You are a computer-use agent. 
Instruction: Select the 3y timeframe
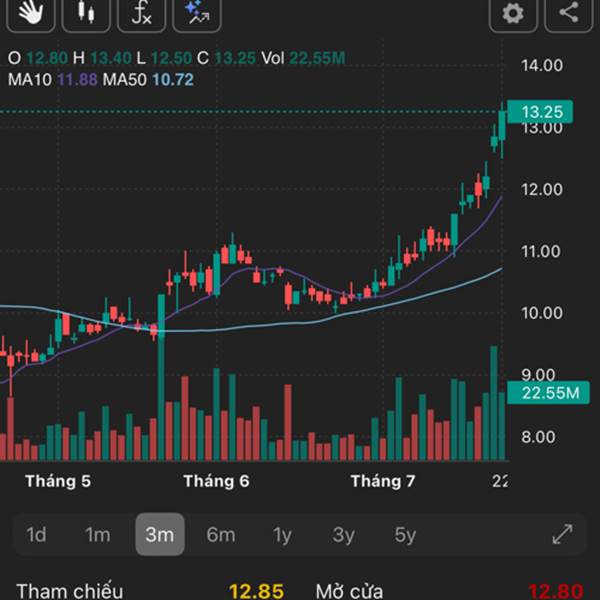(x=343, y=535)
